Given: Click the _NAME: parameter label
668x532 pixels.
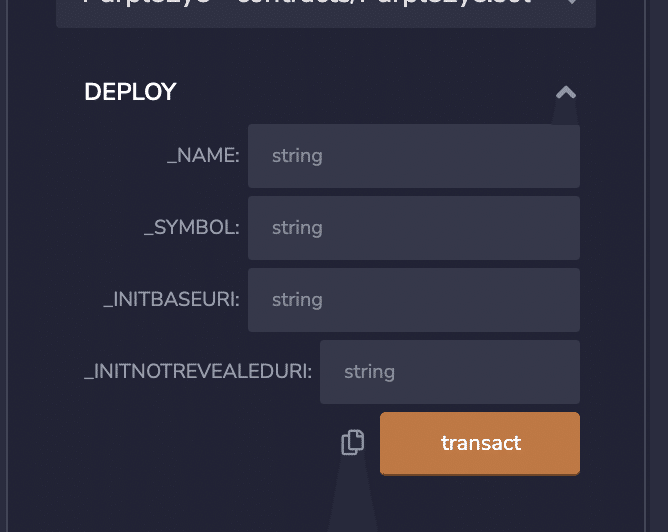Looking at the screenshot, I should click(x=203, y=156).
